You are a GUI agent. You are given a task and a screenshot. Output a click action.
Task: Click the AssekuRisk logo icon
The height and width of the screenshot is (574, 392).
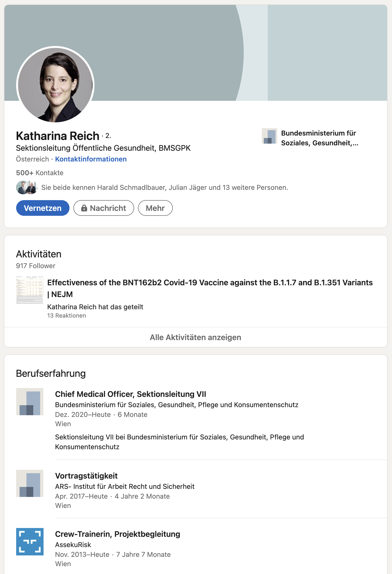30,542
